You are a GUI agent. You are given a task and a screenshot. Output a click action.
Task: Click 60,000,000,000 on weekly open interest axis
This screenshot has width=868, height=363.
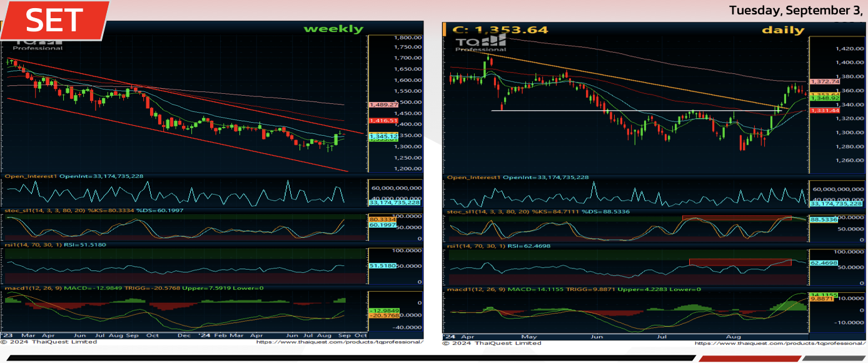[398, 188]
